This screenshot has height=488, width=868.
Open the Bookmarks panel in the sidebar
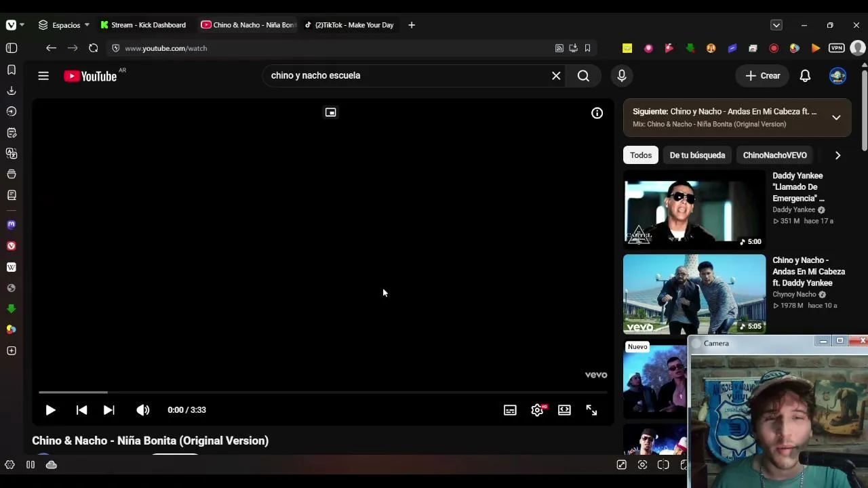click(x=12, y=70)
